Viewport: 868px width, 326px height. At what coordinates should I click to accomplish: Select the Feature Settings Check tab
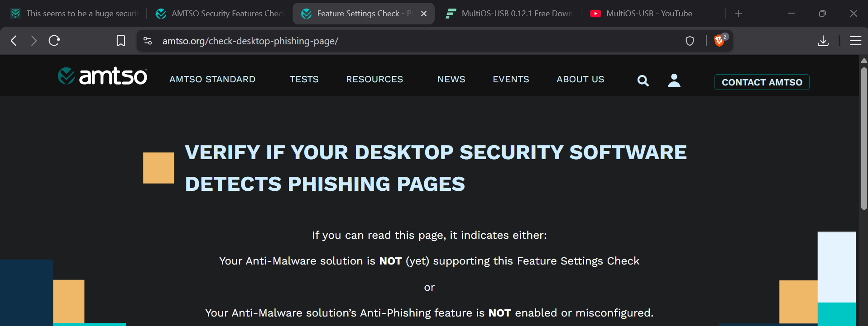pyautogui.click(x=364, y=14)
